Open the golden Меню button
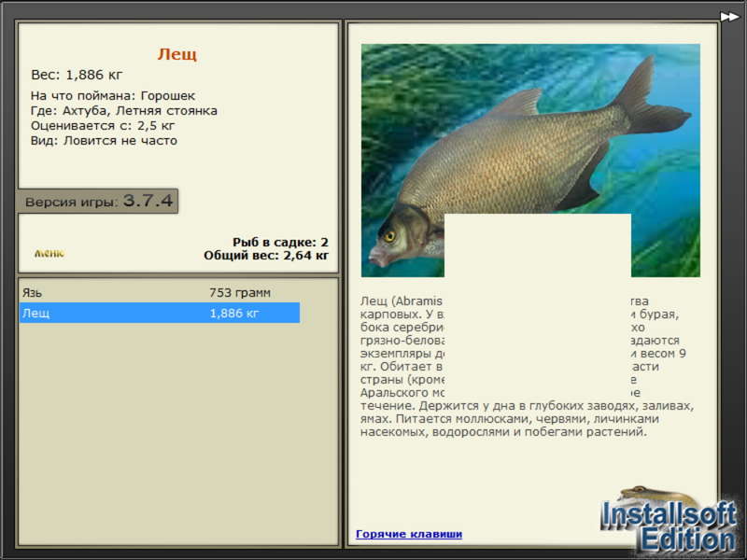Screen dimensions: 747x560 [x=49, y=253]
